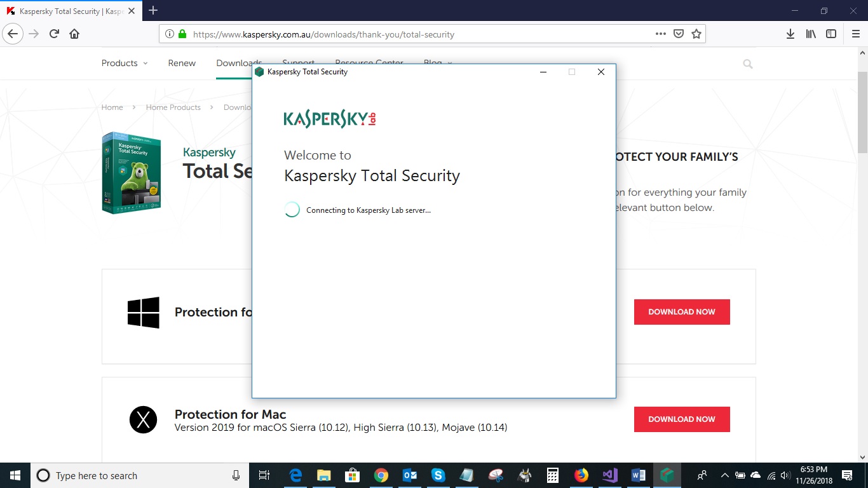
Task: Click Home Products breadcrumb link
Action: tap(173, 107)
